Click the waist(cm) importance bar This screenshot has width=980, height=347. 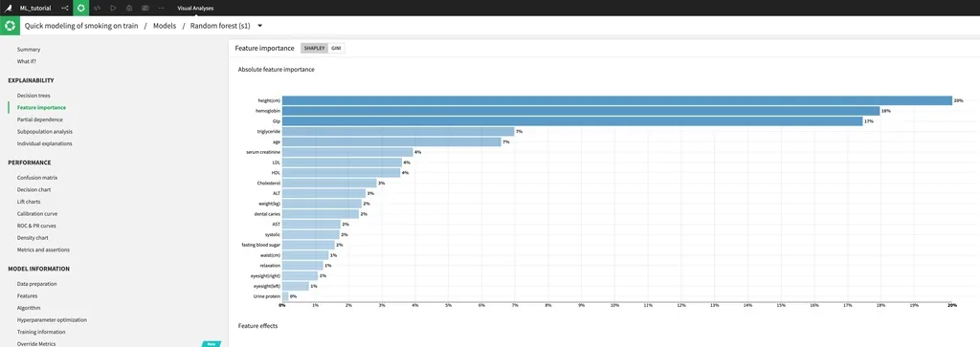pos(305,255)
